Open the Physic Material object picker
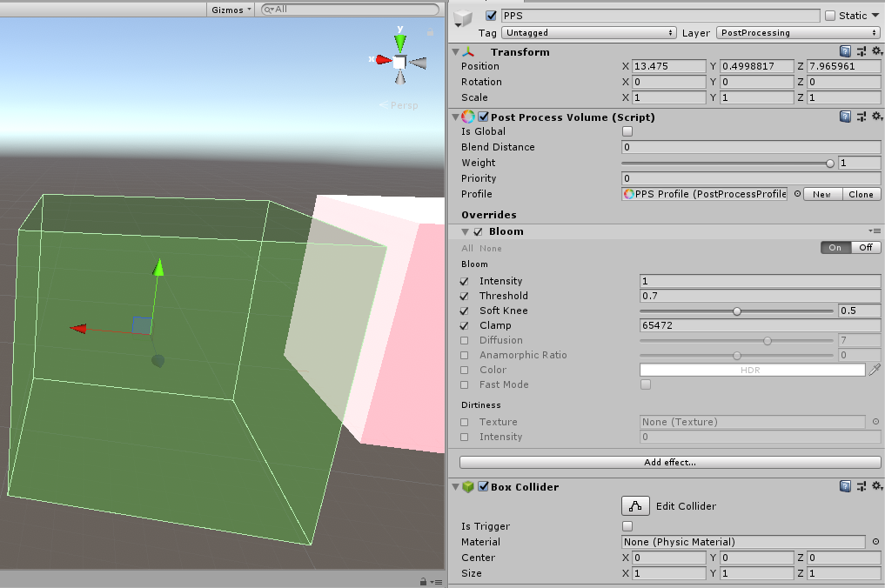Screen dimensions: 885x588 (x=875, y=541)
